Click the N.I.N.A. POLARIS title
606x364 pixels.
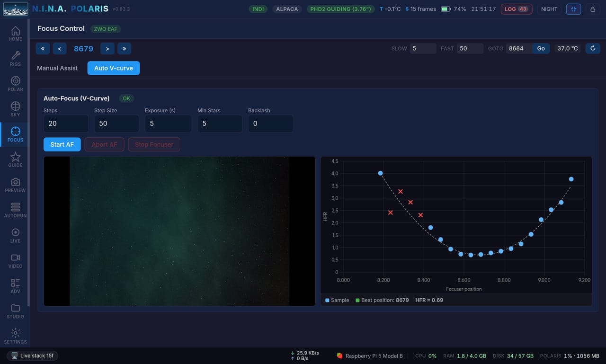(70, 9)
